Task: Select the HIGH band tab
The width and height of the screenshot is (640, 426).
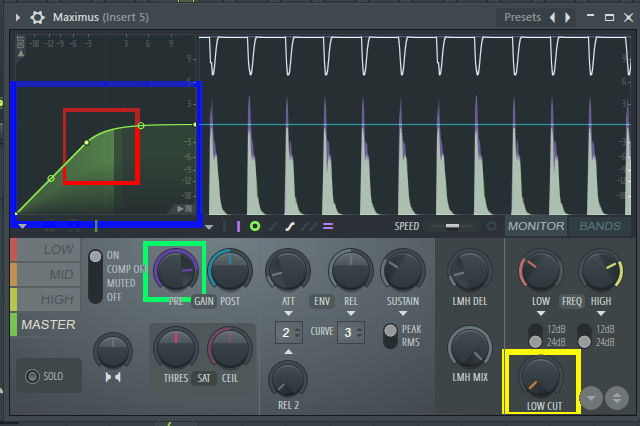Action: point(45,300)
